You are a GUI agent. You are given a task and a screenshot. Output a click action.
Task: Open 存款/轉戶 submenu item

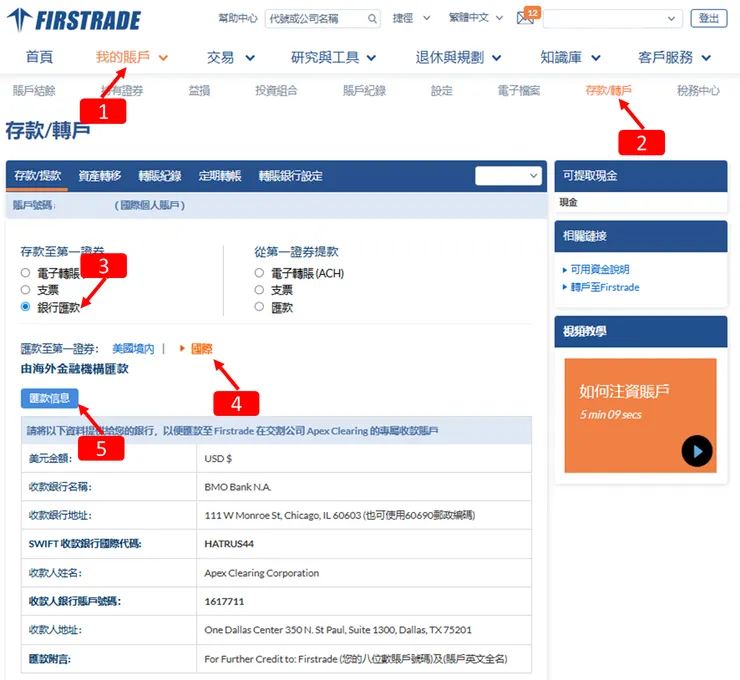pyautogui.click(x=608, y=91)
